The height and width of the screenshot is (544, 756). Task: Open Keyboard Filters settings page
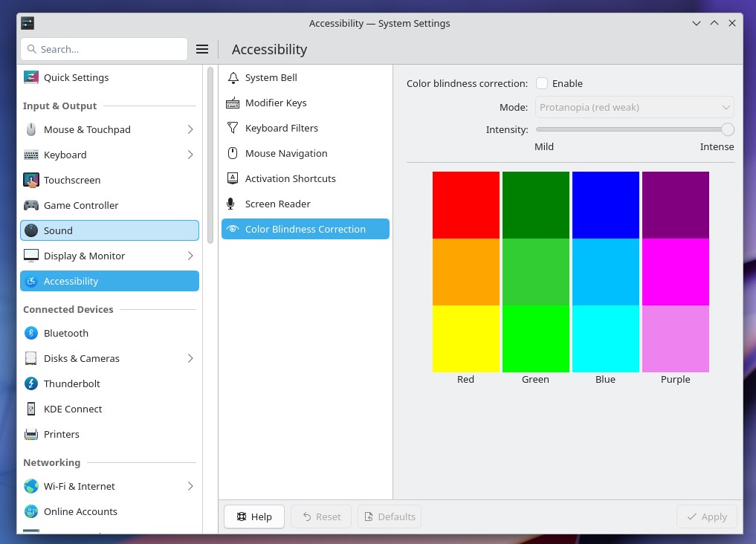click(306, 128)
